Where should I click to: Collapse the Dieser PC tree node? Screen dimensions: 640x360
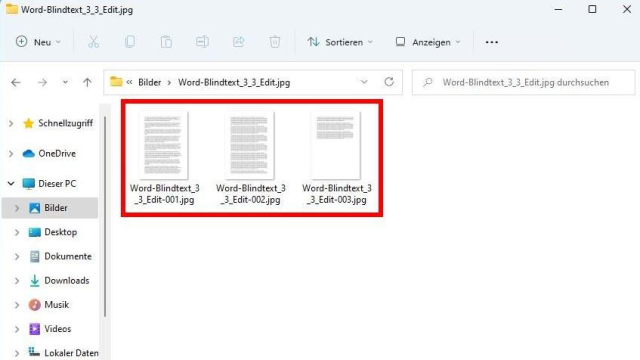tap(11, 184)
